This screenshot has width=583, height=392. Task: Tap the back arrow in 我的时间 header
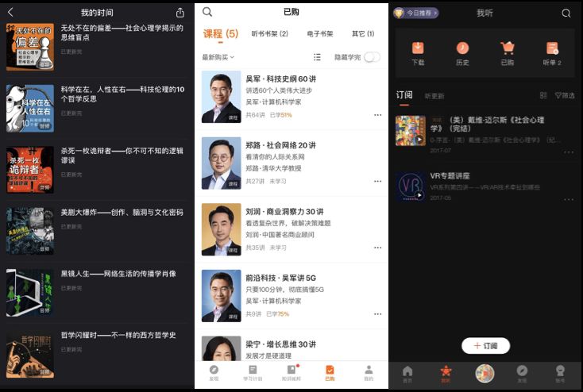click(x=10, y=12)
